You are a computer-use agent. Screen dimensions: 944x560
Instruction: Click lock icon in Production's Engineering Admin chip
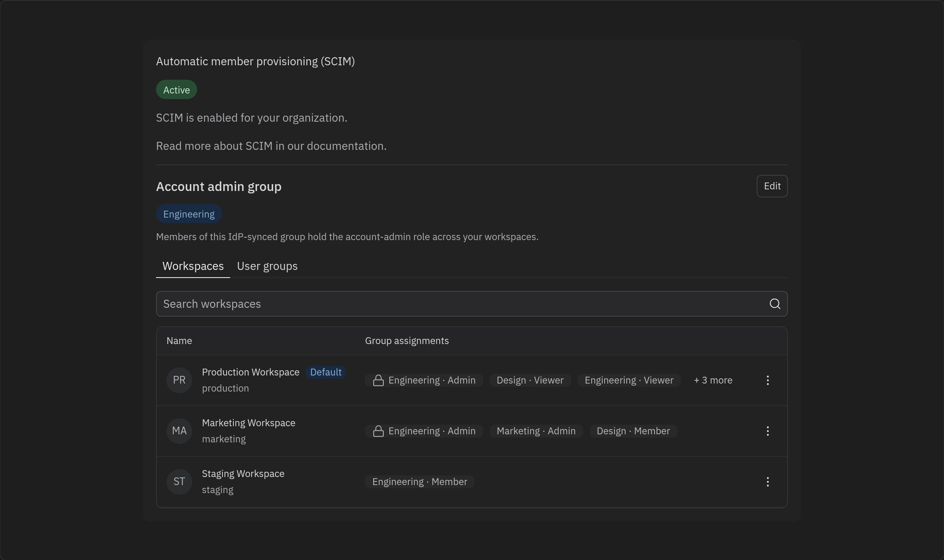tap(378, 380)
